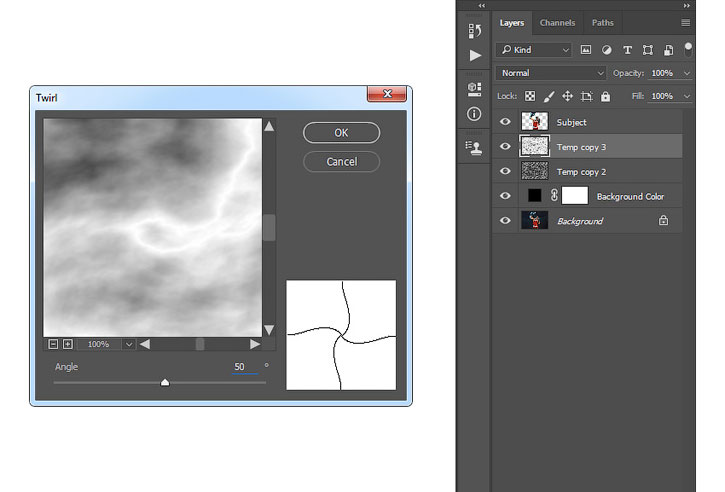Click the Fill value 100% field
725x492 pixels.
tap(664, 96)
